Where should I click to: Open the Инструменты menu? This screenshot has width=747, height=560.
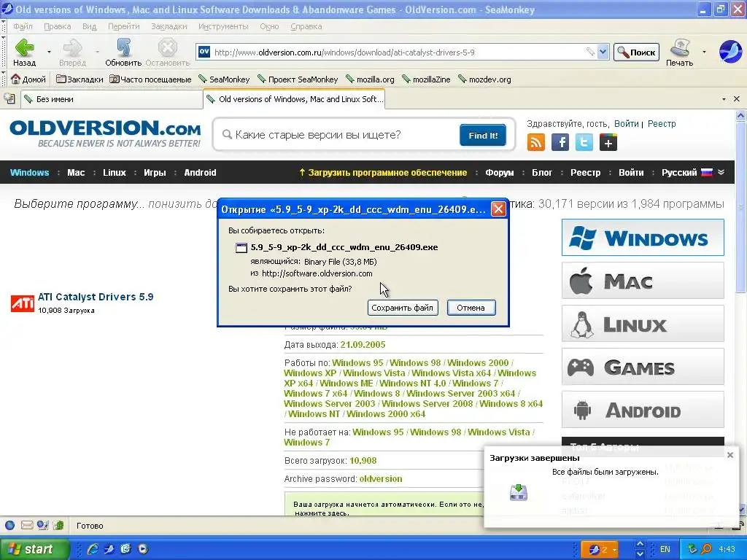[x=223, y=26]
